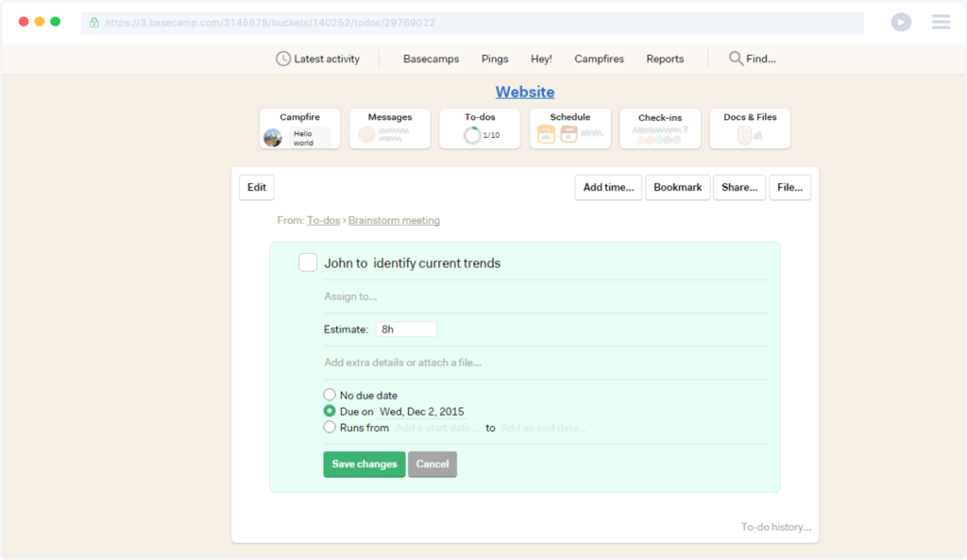The height and width of the screenshot is (560, 967).
Task: Save changes to the to-do
Action: (364, 464)
